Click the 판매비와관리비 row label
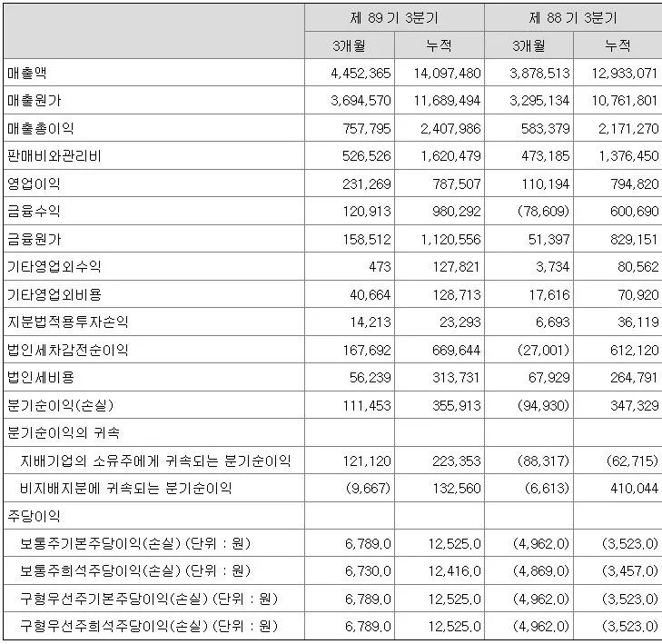This screenshot has height=644, width=662. pos(54,156)
